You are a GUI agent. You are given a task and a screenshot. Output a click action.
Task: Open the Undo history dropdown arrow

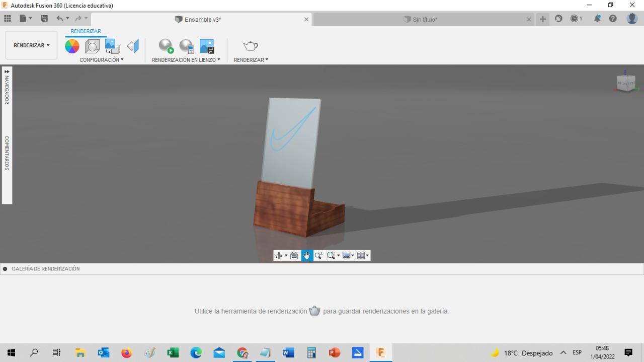[x=68, y=19]
